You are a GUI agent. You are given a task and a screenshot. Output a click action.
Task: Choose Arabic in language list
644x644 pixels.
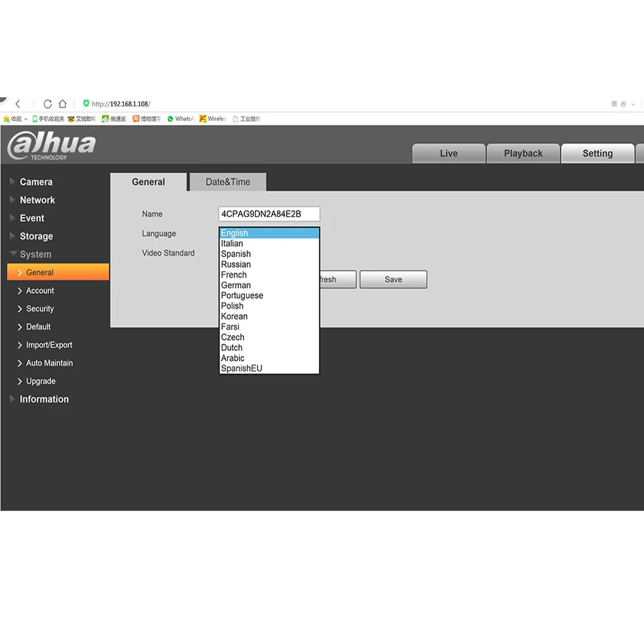point(269,358)
